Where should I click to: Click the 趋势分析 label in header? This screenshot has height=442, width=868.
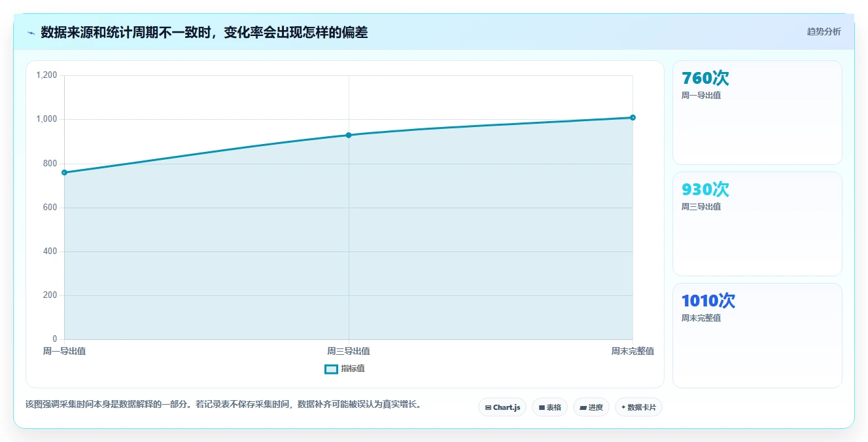pyautogui.click(x=824, y=31)
